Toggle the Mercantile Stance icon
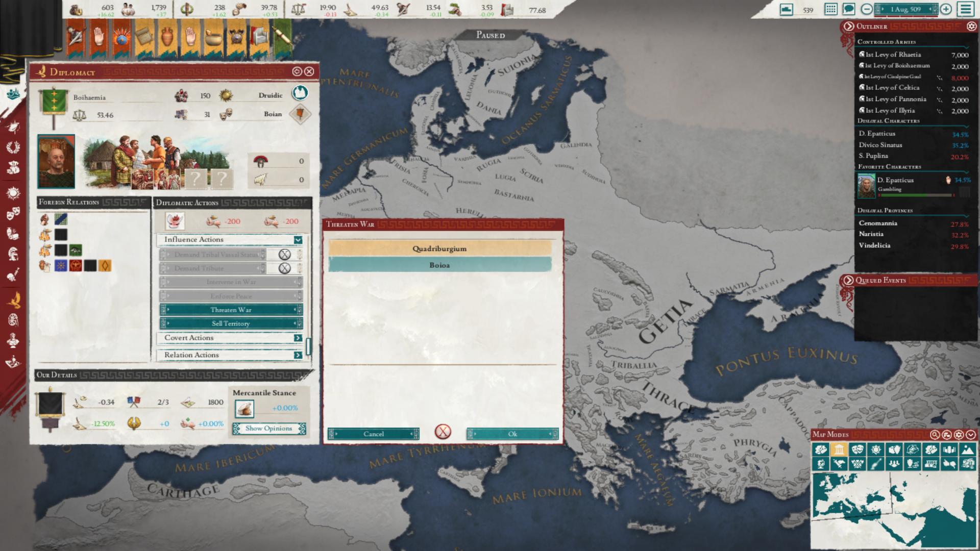980x551 pixels. pyautogui.click(x=244, y=409)
